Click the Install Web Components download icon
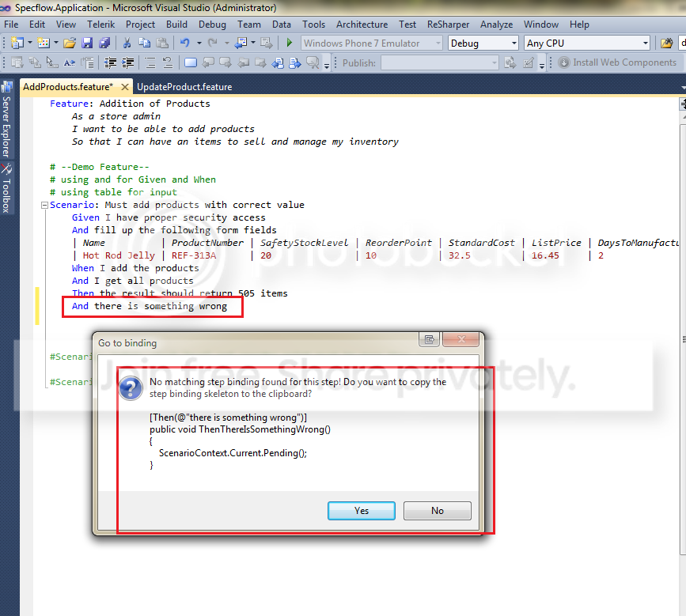 [x=564, y=62]
